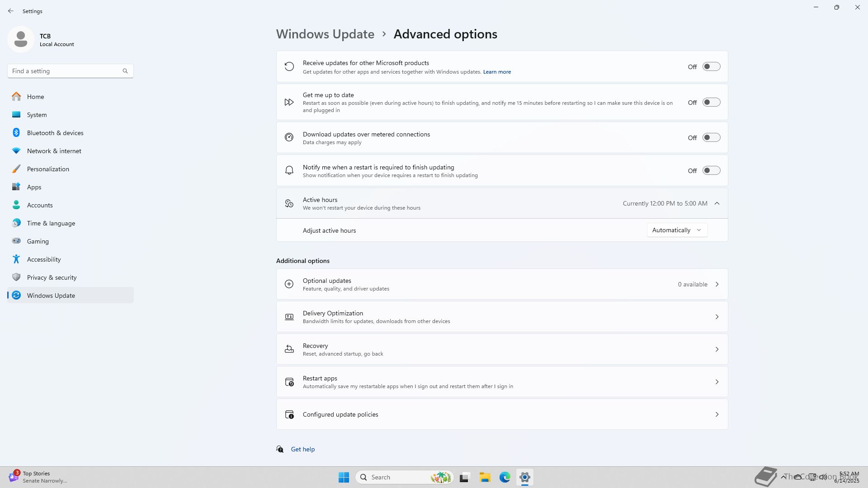The width and height of the screenshot is (868, 488).
Task: Enable Get me up to date switch
Action: pos(711,103)
